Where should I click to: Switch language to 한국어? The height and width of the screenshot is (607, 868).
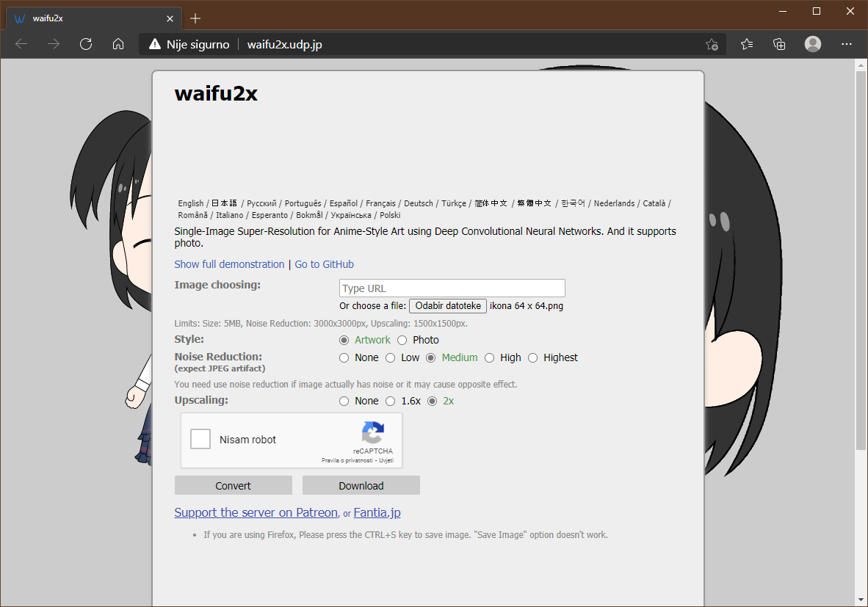(573, 203)
